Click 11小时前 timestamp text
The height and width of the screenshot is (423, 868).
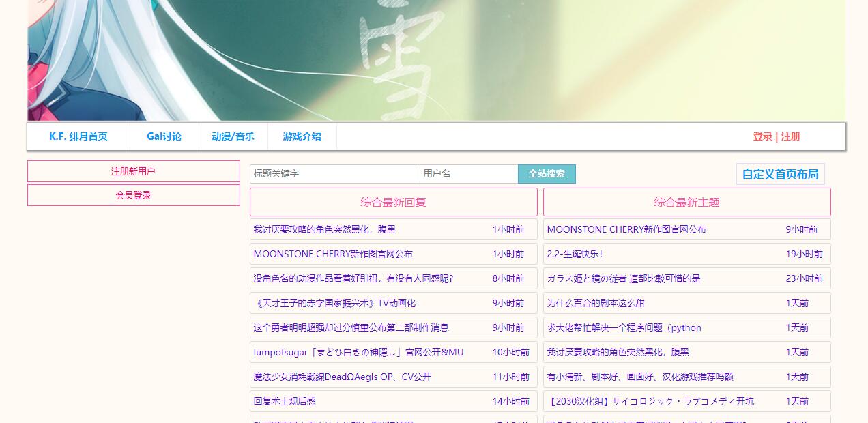point(511,377)
